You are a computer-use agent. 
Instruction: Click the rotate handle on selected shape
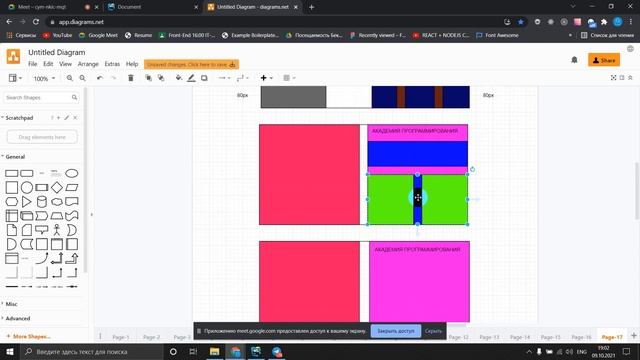[x=472, y=169]
